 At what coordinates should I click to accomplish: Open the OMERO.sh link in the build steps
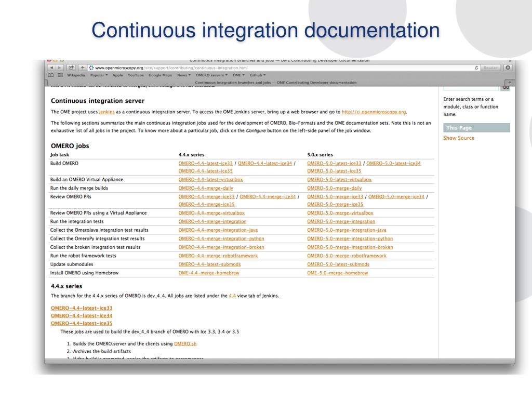(x=185, y=344)
